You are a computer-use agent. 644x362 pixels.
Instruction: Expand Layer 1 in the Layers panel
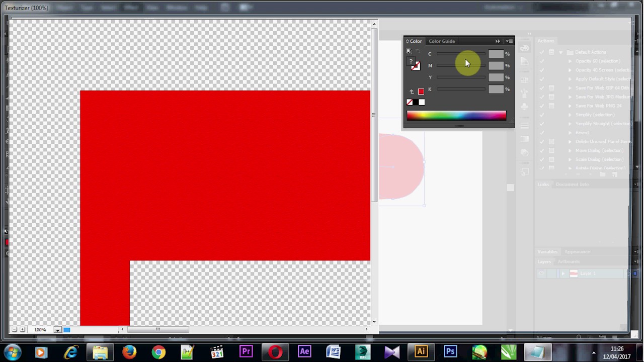click(563, 274)
